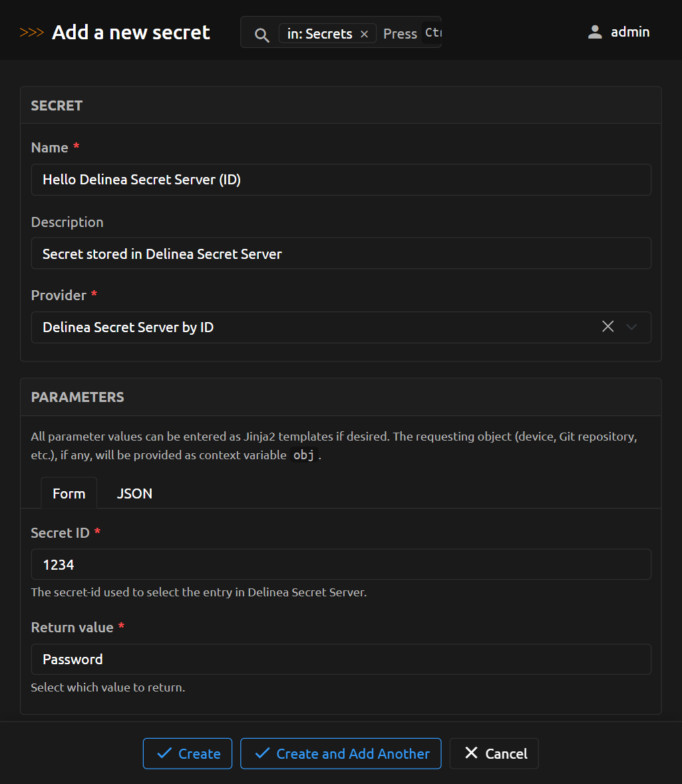Cancel adding the new secret
The width and height of the screenshot is (682, 784).
click(494, 753)
